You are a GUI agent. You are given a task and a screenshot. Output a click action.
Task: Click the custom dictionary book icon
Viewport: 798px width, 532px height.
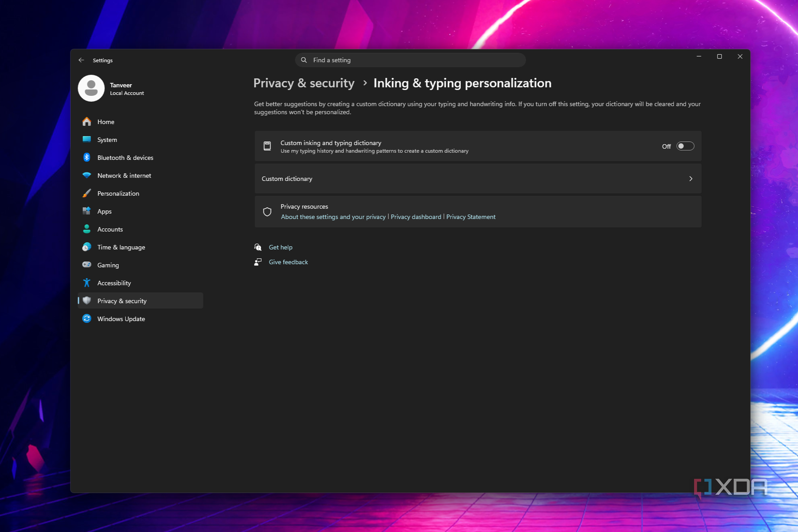tap(267, 146)
